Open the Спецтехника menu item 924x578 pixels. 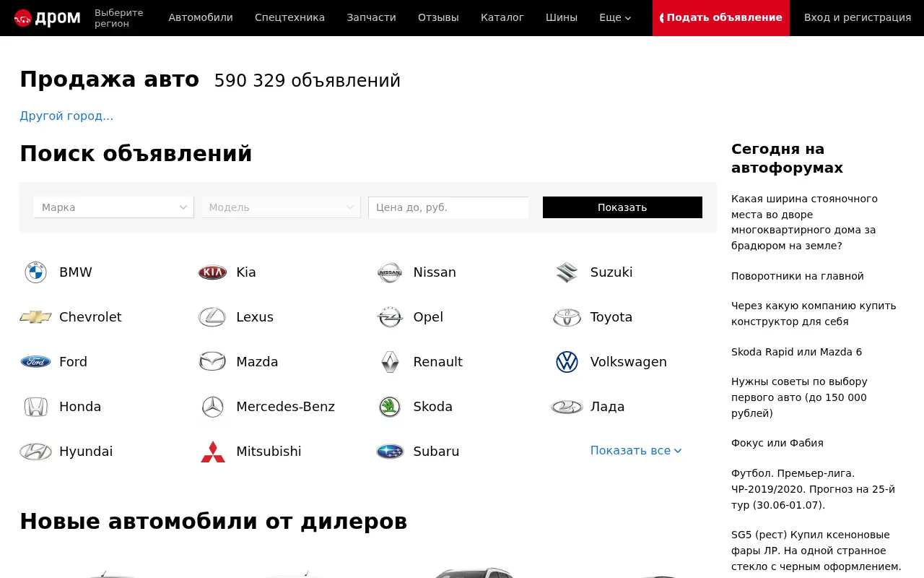click(289, 18)
